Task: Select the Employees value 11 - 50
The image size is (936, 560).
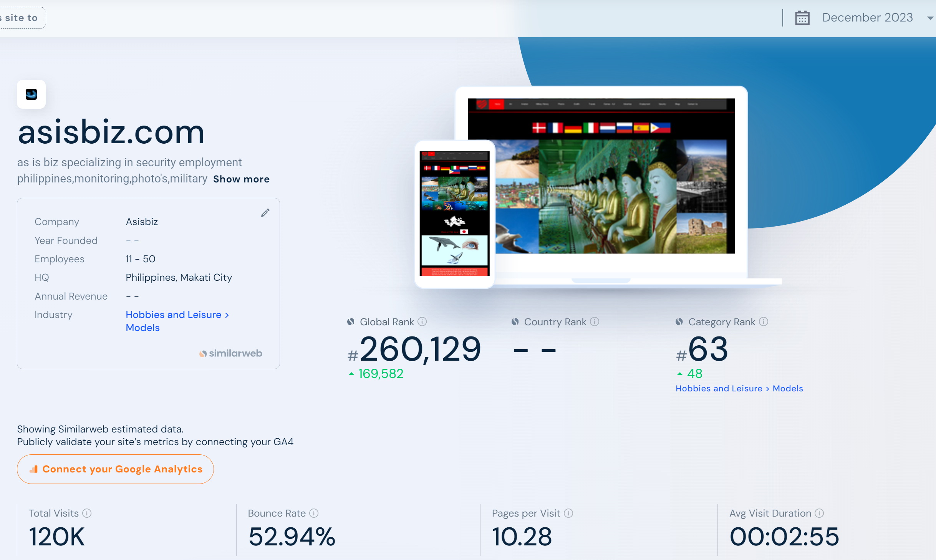Action: click(x=141, y=259)
